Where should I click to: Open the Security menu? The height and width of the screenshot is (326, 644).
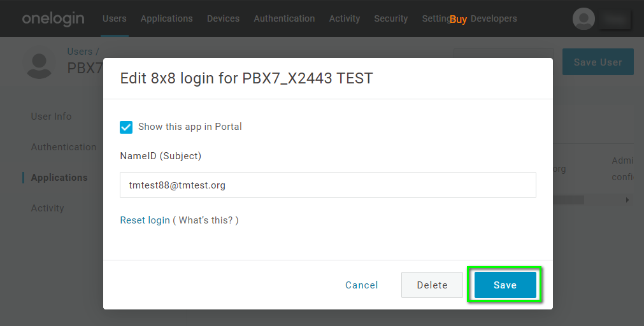[x=391, y=18]
